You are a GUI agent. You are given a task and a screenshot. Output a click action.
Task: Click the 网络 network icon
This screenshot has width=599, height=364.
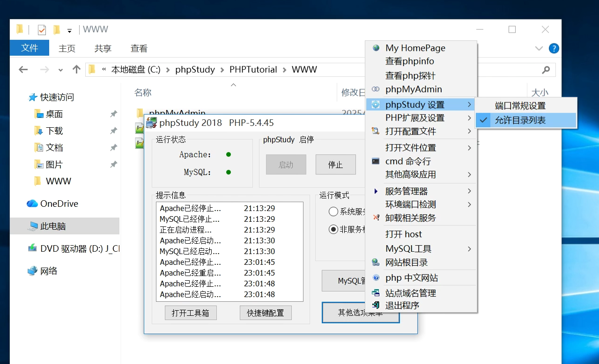(32, 271)
